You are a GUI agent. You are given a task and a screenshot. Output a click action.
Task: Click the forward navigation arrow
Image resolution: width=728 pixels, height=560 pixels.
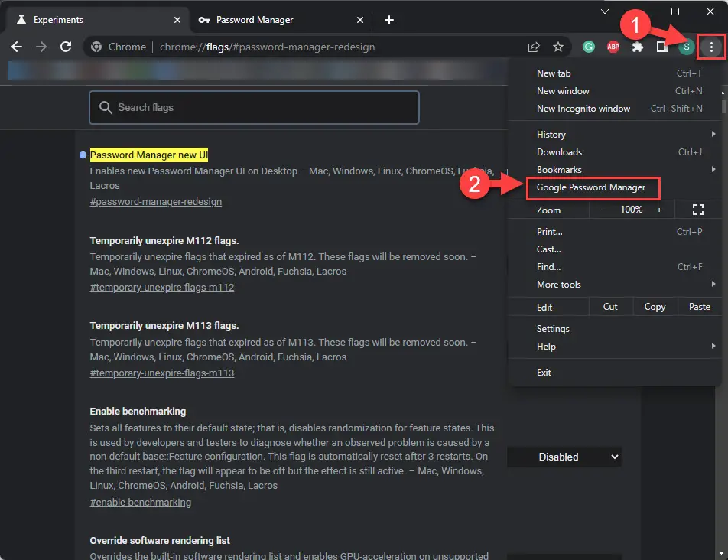(41, 47)
